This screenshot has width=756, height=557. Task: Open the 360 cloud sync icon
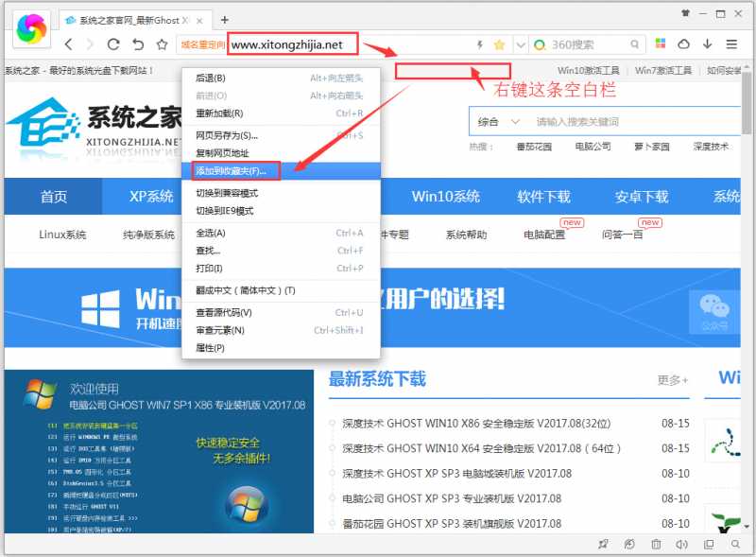tap(684, 44)
